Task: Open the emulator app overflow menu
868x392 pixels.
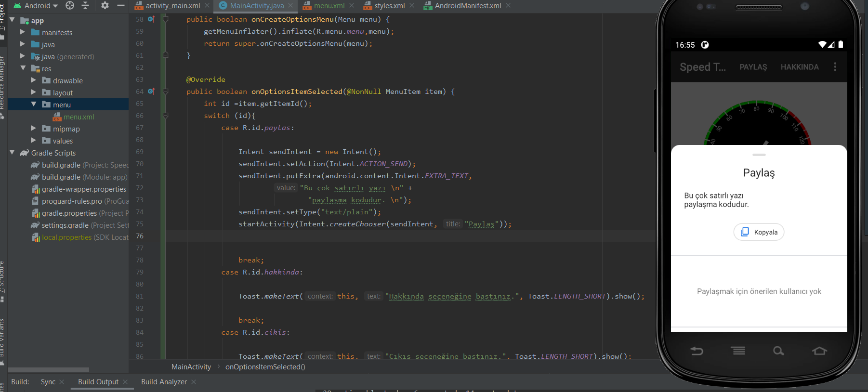Action: pos(835,67)
